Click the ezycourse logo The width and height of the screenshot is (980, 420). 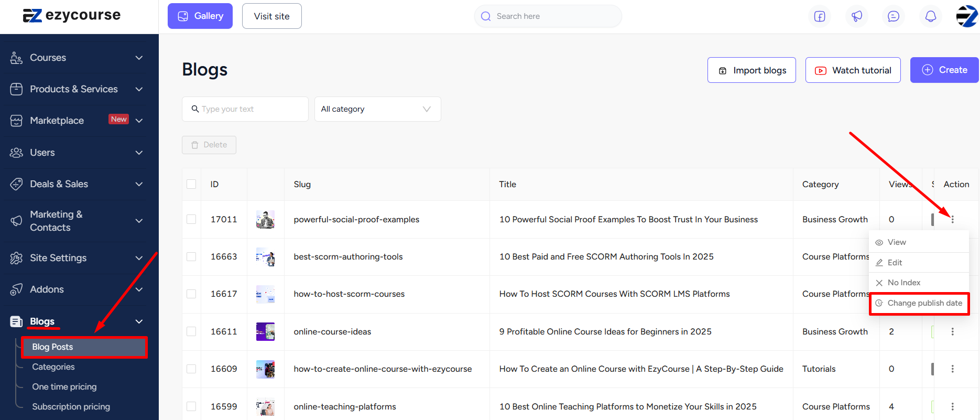[x=72, y=16]
